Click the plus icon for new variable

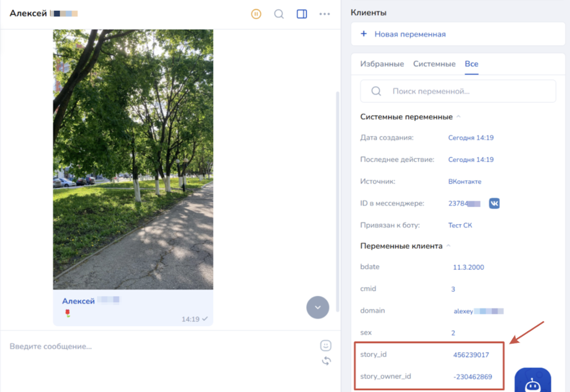coord(364,34)
